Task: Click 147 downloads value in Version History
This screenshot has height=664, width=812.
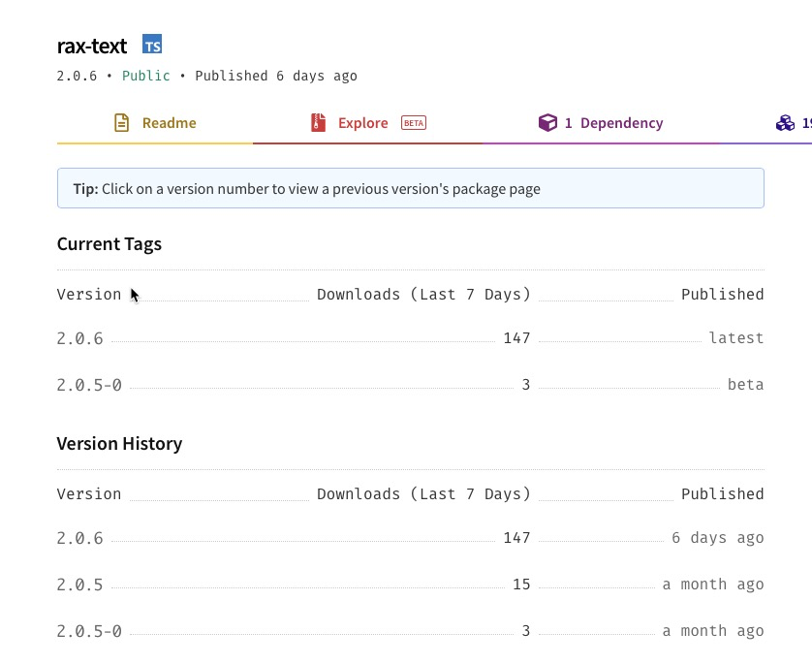Action: (x=516, y=538)
